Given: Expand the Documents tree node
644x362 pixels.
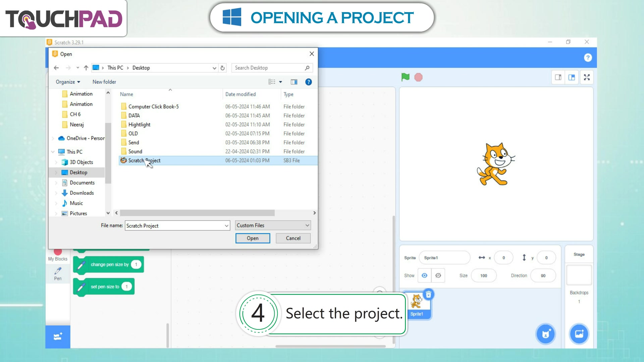Looking at the screenshot, I should point(56,183).
